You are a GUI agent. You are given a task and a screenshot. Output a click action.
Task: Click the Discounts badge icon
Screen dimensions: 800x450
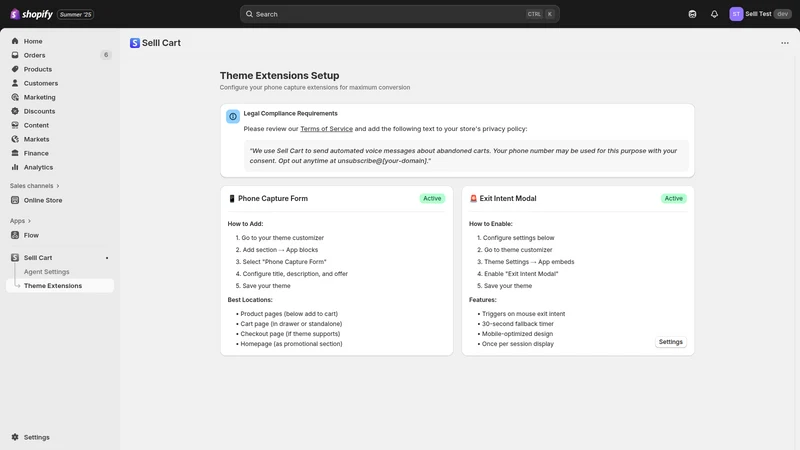click(x=15, y=111)
